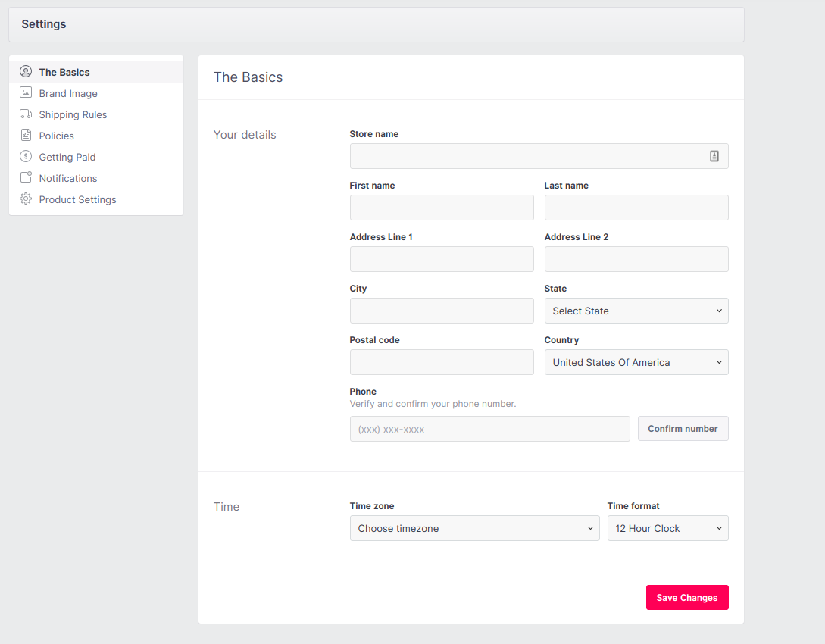Open the Select State dropdown

click(636, 311)
